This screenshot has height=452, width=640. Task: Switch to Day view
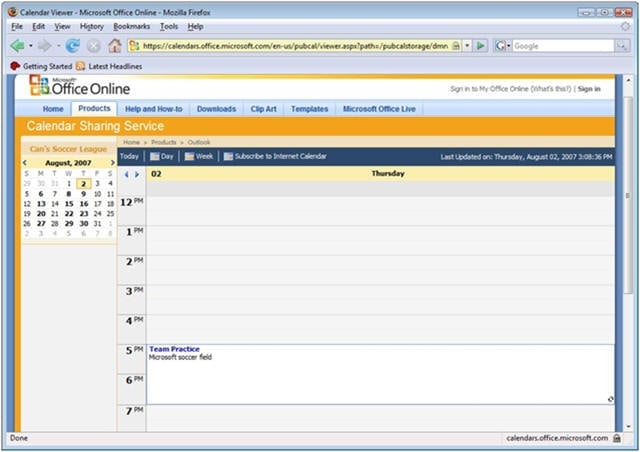[162, 156]
